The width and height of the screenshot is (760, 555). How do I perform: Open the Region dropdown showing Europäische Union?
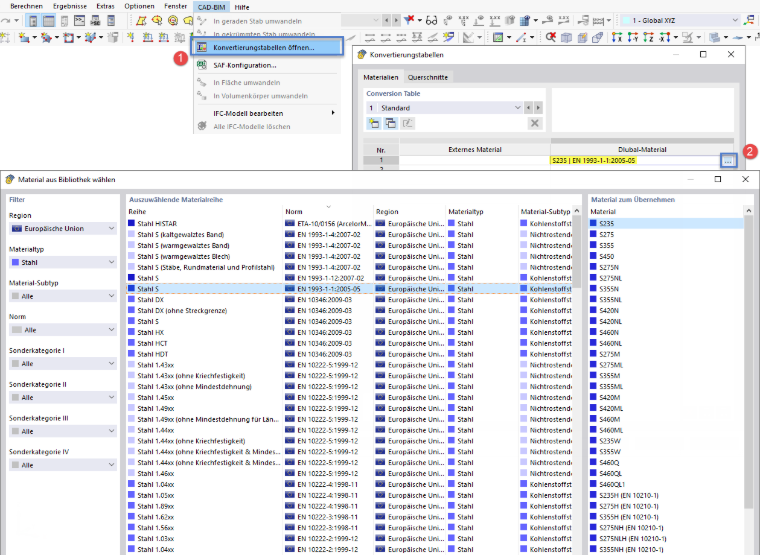point(63,228)
